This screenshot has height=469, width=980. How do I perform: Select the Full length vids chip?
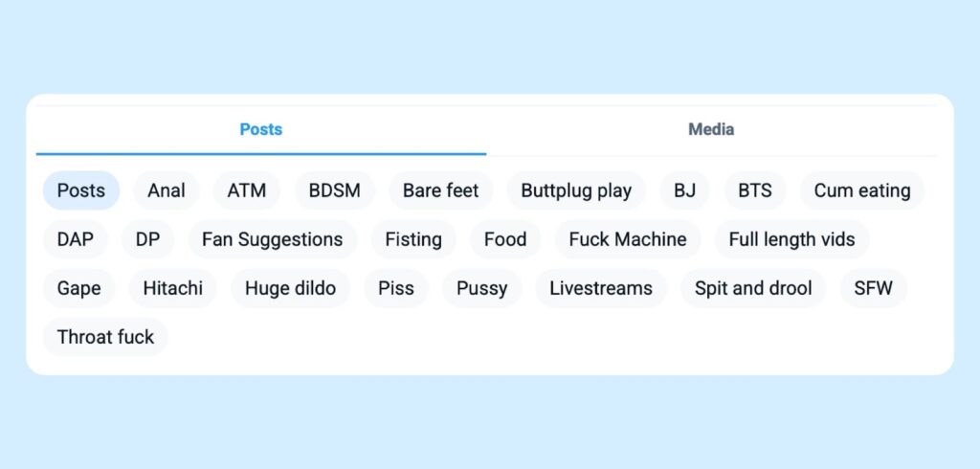(x=791, y=239)
